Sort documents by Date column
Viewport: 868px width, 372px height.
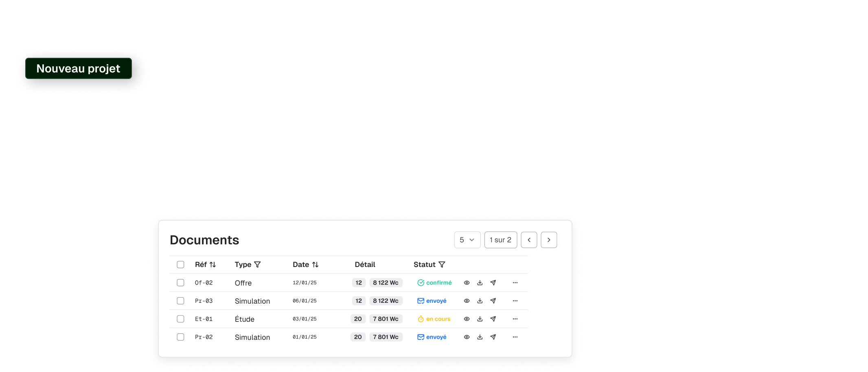click(315, 265)
